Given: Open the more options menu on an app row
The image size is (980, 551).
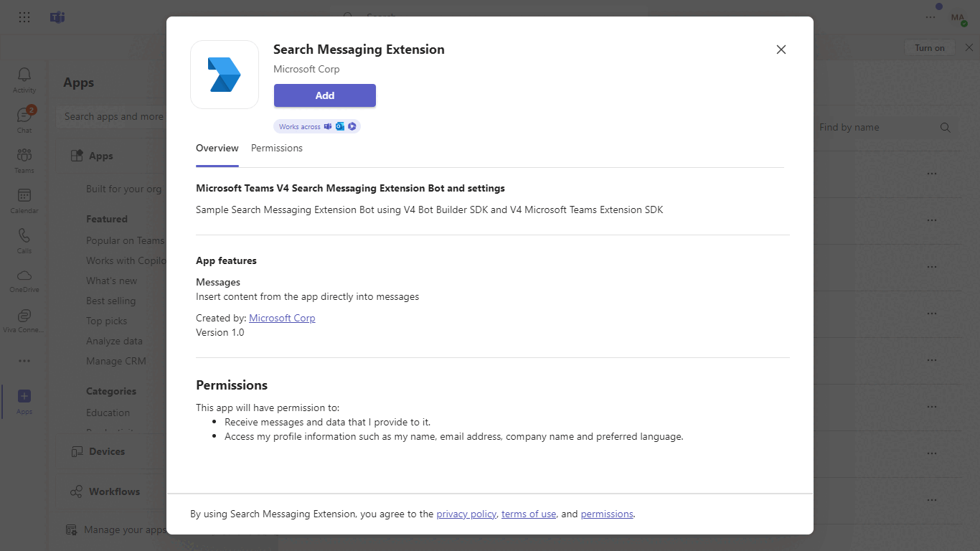Looking at the screenshot, I should pyautogui.click(x=931, y=173).
